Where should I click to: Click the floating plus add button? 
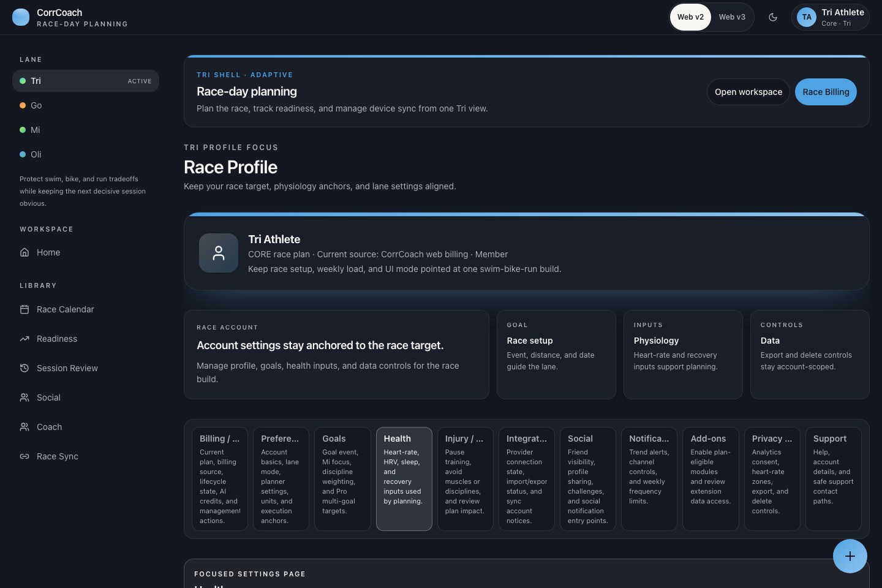(x=850, y=556)
